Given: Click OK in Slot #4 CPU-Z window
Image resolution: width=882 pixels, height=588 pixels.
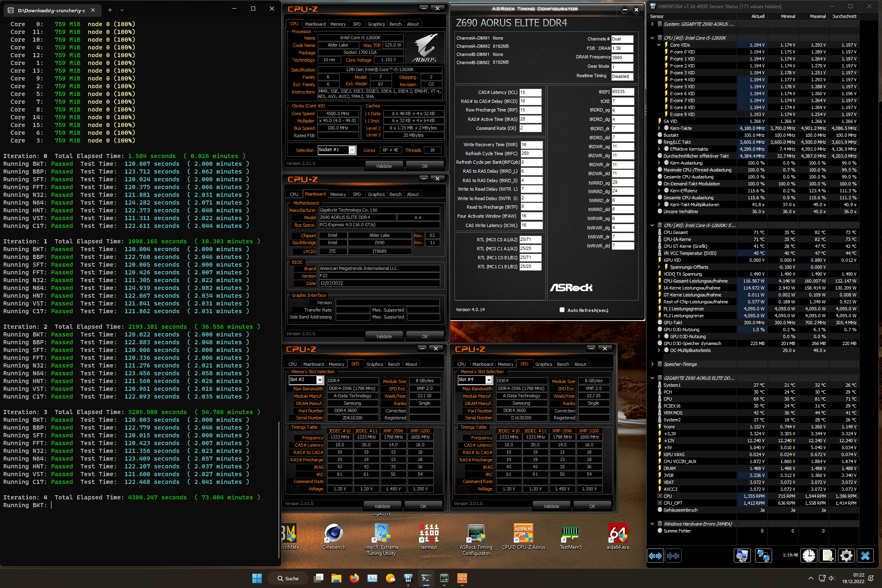Looking at the screenshot, I should 592,506.
